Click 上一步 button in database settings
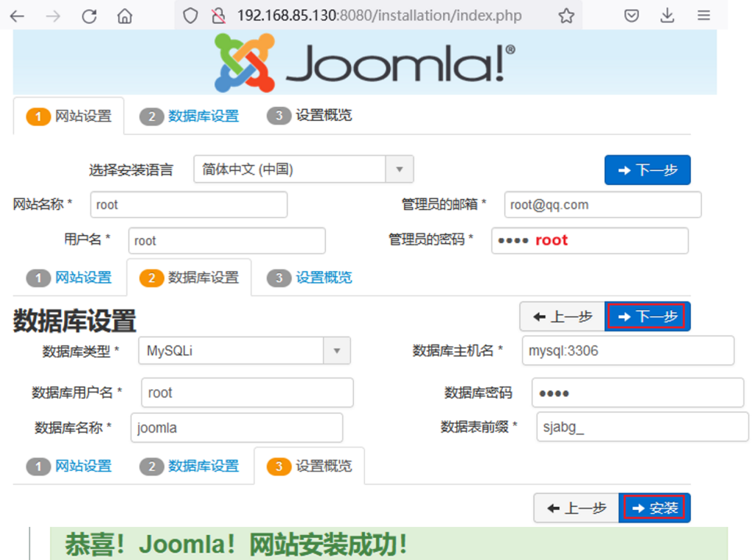This screenshot has width=755, height=560. [x=562, y=317]
